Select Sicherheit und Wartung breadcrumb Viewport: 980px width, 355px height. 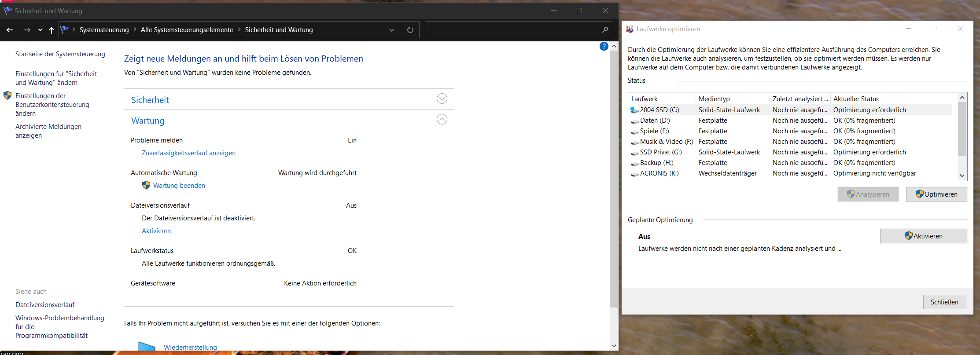[x=279, y=30]
